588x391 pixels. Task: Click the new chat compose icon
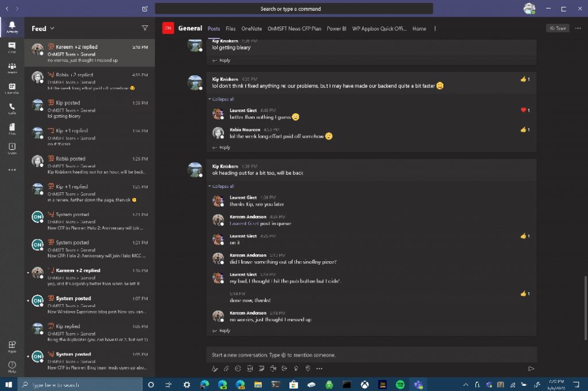point(145,9)
